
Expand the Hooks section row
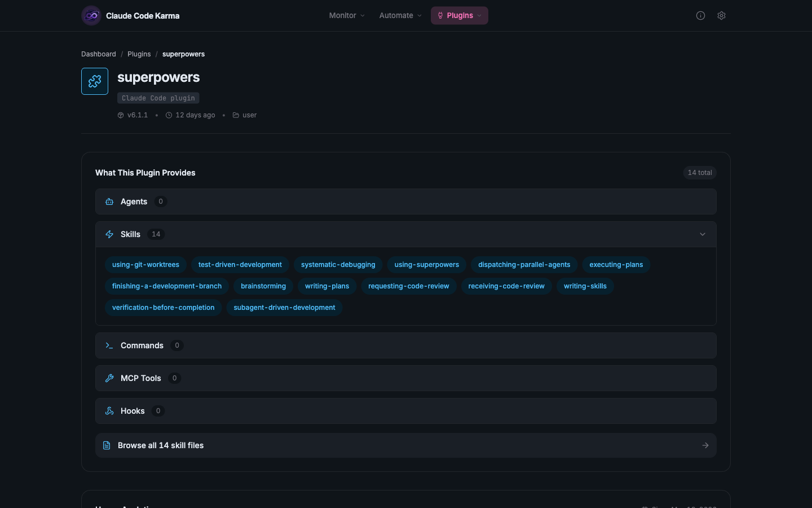406,411
